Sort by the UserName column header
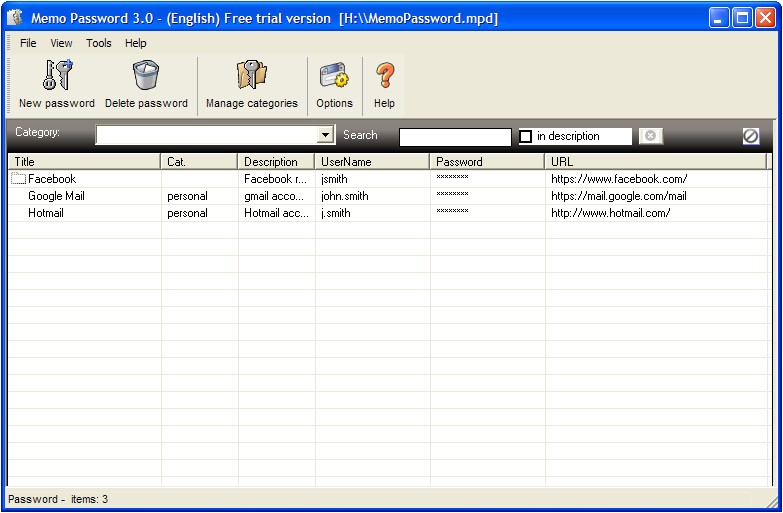The width and height of the screenshot is (783, 513). (x=372, y=162)
